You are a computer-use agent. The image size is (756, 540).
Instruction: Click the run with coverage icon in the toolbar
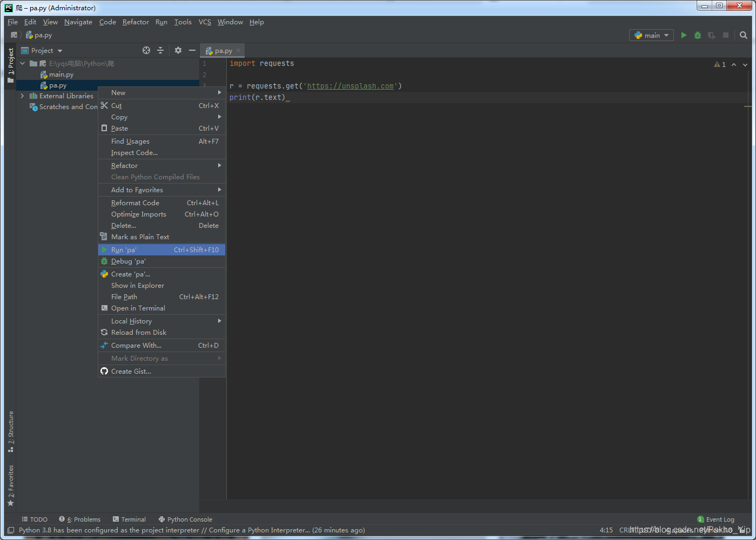click(x=712, y=35)
